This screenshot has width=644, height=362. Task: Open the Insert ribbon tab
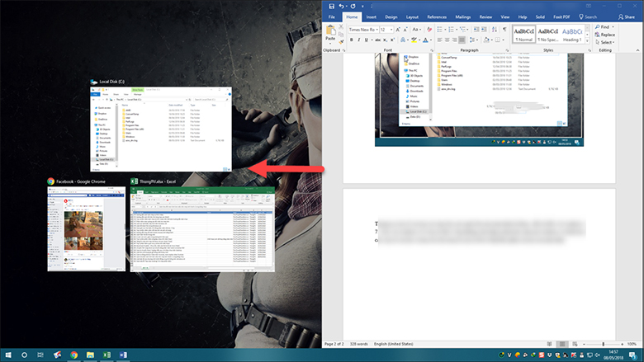point(372,16)
